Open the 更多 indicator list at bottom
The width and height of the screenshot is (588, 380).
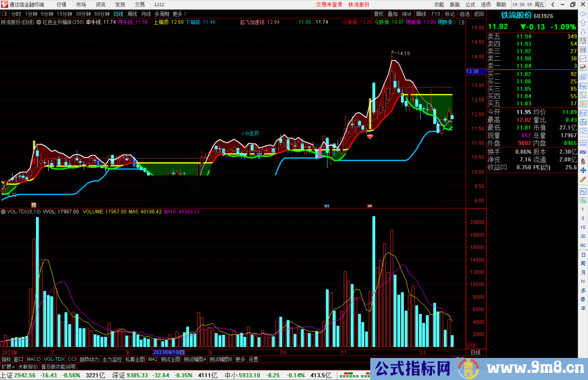tap(240, 359)
